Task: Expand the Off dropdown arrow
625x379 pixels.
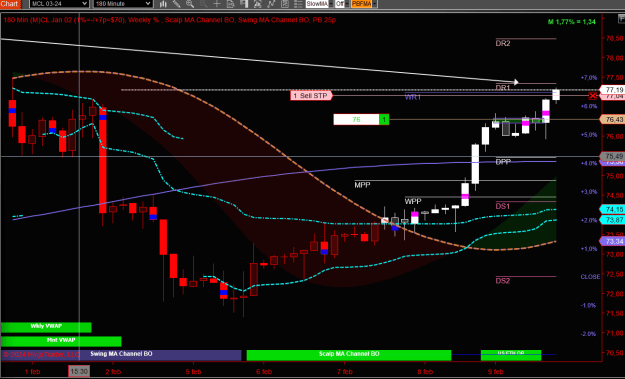Action: click(x=347, y=4)
